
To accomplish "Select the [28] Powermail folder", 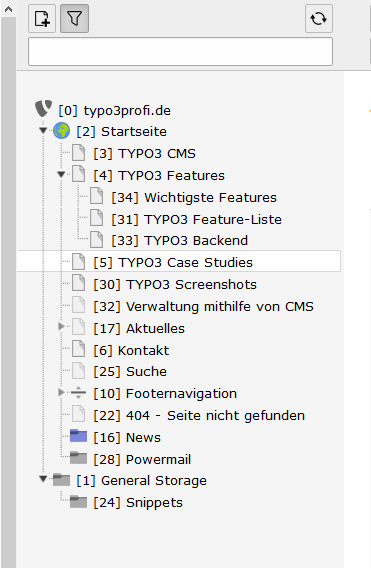I will [x=142, y=460].
